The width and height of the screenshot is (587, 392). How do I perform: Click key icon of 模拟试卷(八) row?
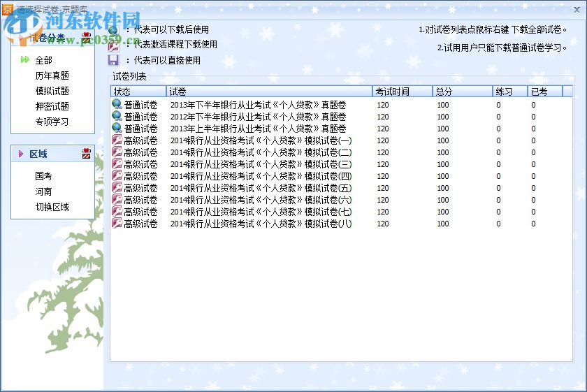click(x=117, y=224)
